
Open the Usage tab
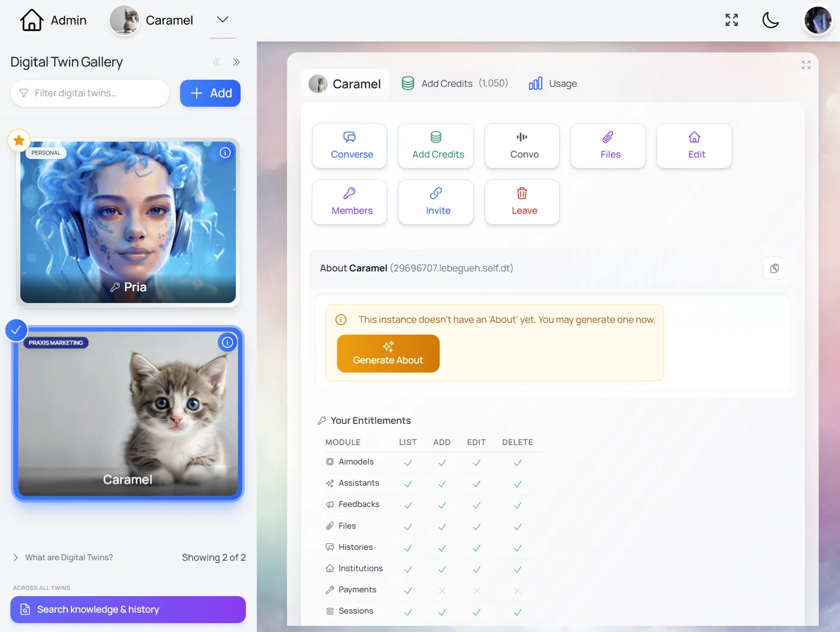(x=553, y=83)
